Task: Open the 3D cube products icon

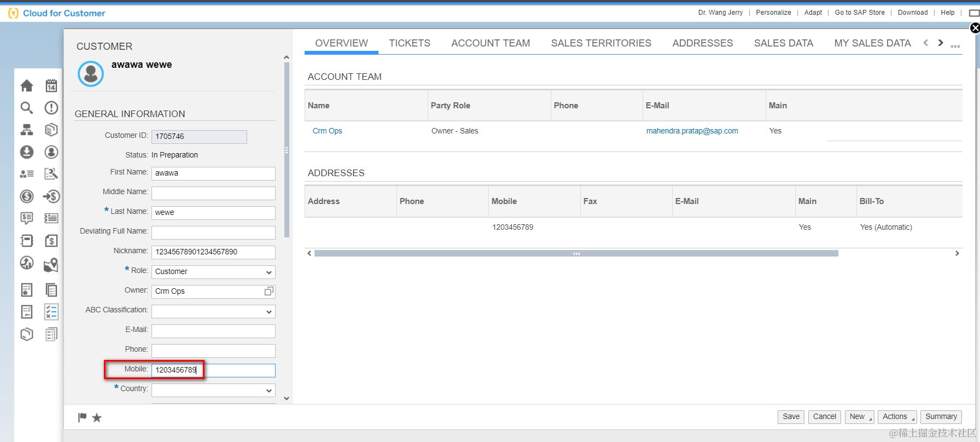Action: (x=51, y=130)
